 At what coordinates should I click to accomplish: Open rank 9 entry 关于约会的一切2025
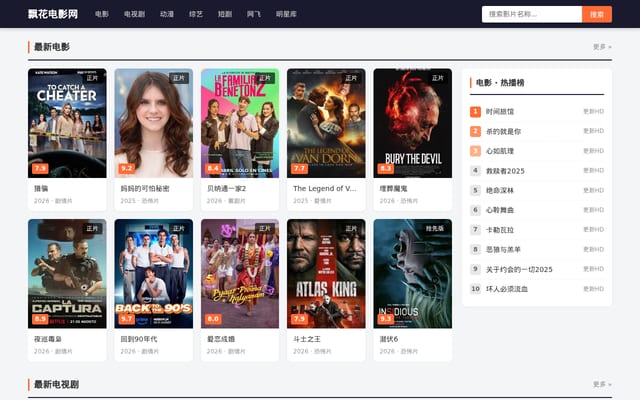[x=537, y=269]
